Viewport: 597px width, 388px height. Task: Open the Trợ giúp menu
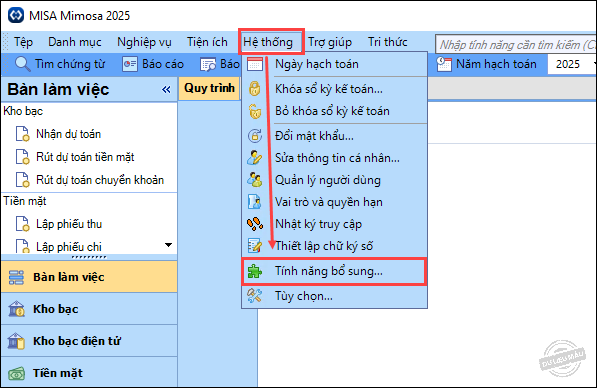(330, 42)
